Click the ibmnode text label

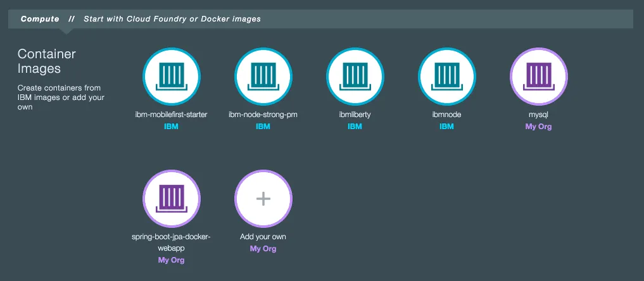click(x=446, y=115)
